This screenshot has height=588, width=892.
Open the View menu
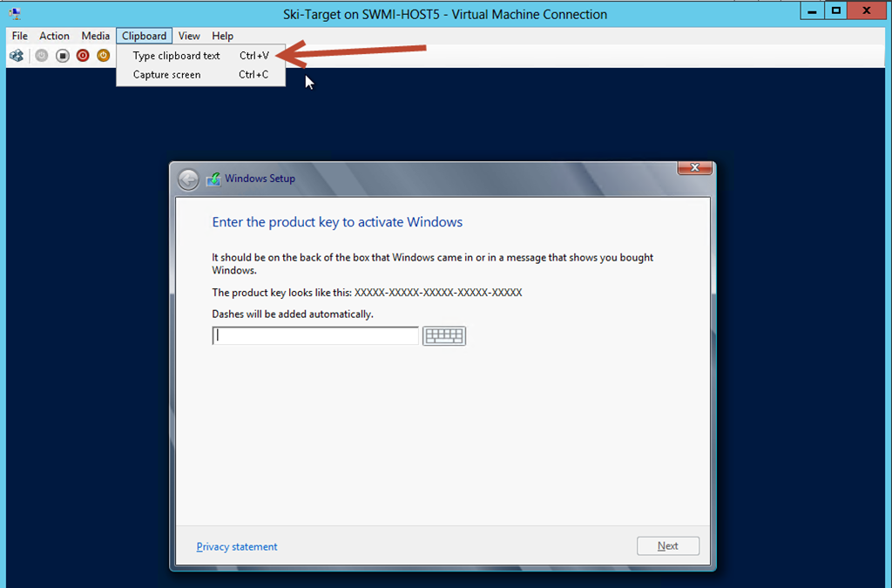pos(189,36)
